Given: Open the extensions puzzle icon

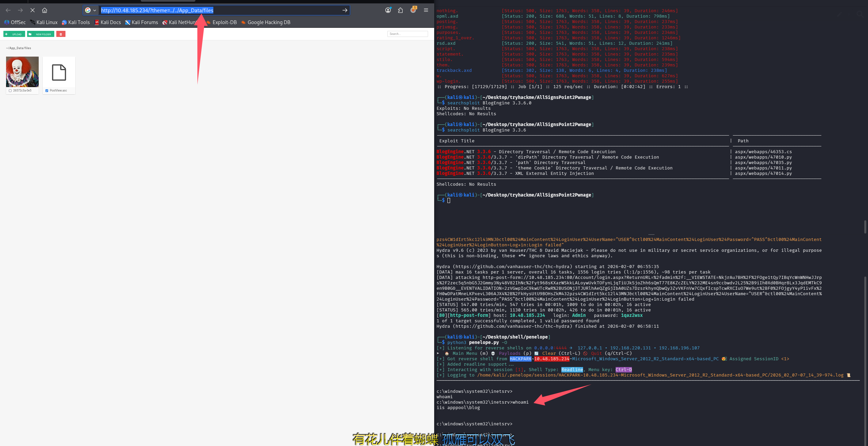Looking at the screenshot, I should [x=401, y=10].
